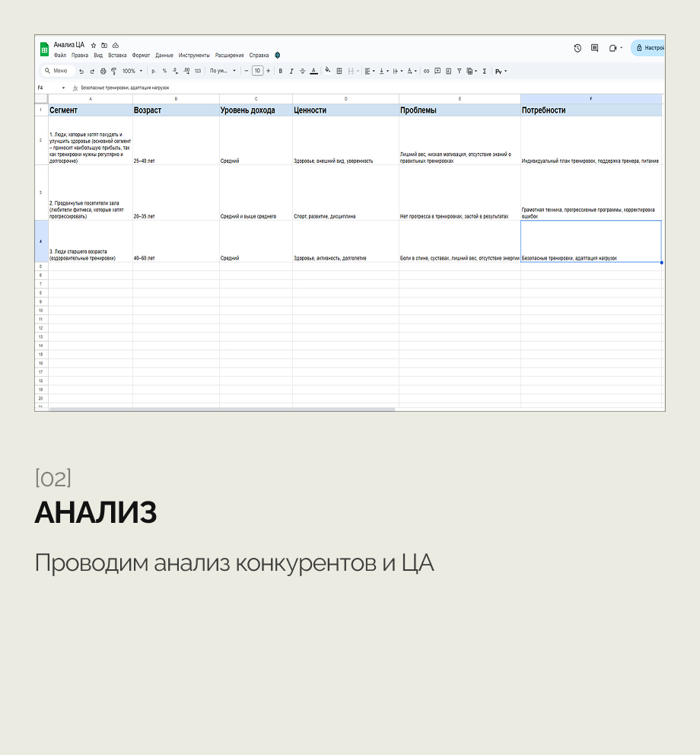Image resolution: width=700 pixels, height=755 pixels.
Task: Increase decimal places
Action: click(x=187, y=72)
